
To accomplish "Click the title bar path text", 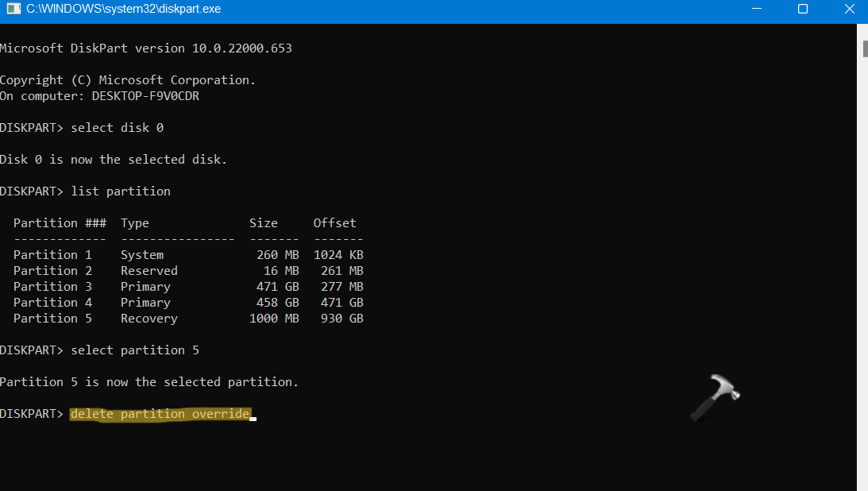I will coord(123,10).
